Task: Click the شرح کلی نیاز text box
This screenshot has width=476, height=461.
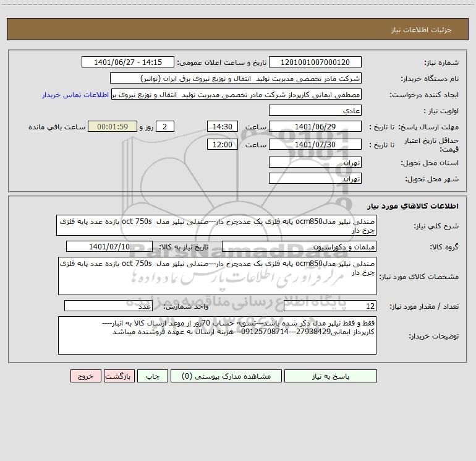Action: [x=216, y=225]
